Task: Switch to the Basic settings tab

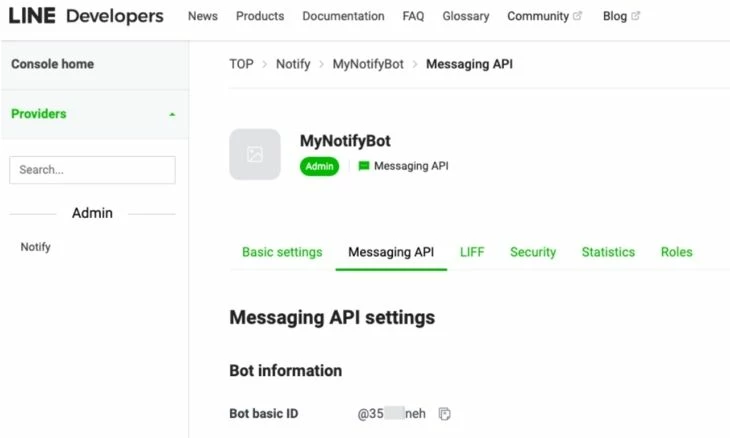Action: [x=282, y=252]
